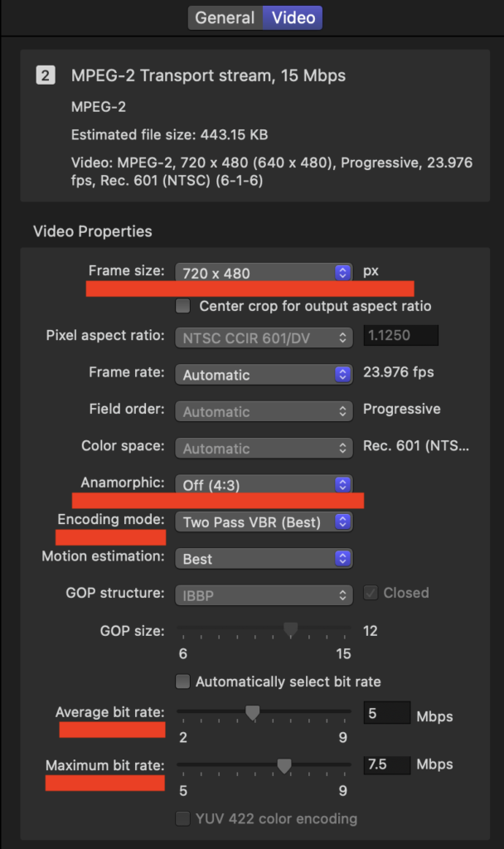504x849 pixels.
Task: Select the Video tab
Action: [x=293, y=17]
